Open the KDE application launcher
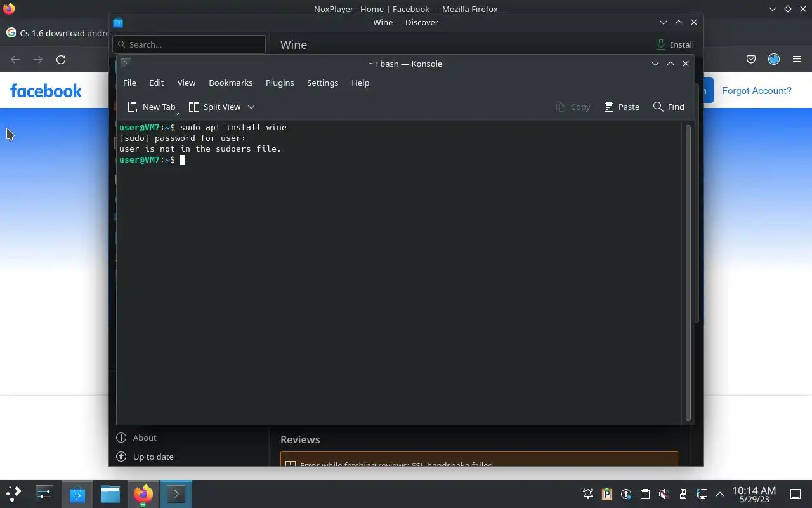Viewport: 812px width, 508px height. point(14,493)
